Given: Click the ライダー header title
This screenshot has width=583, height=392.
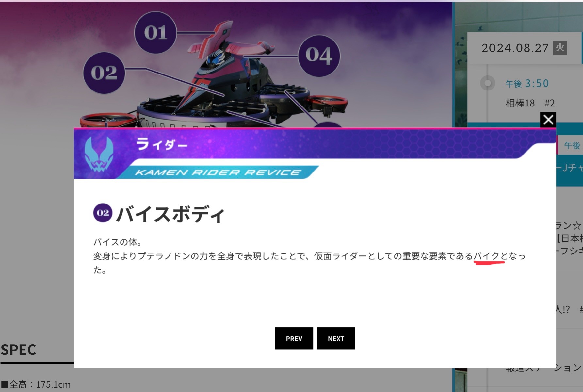Looking at the screenshot, I should 162,144.
